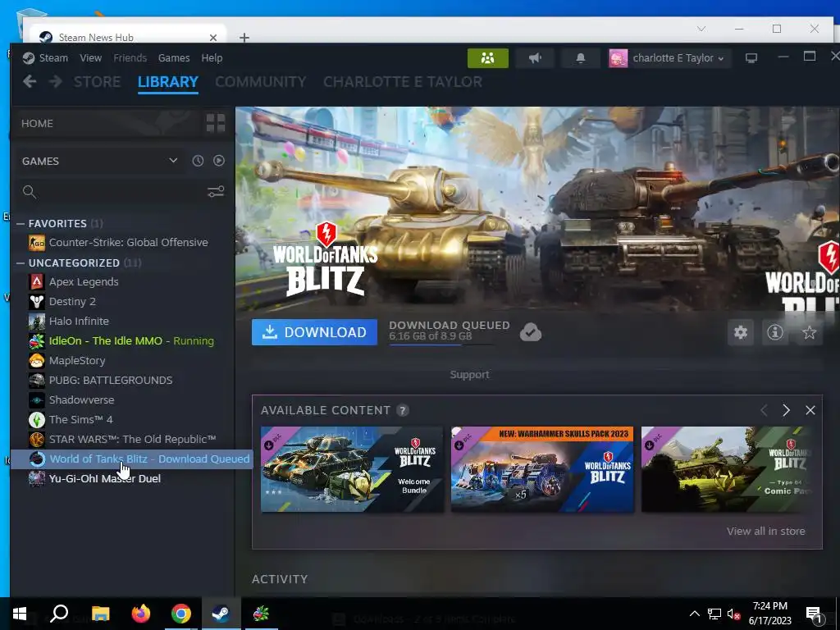Open Available Content help question mark
The image size is (840, 630).
coord(402,410)
